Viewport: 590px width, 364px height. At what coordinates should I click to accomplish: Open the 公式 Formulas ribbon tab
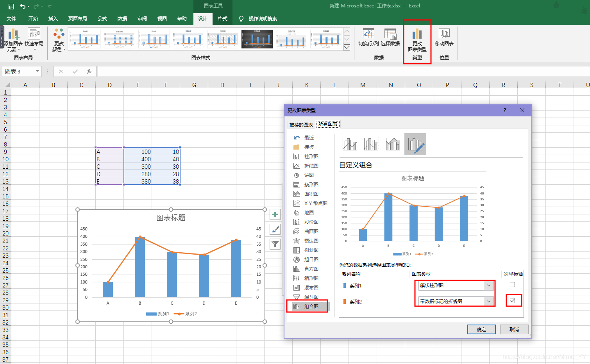tap(102, 19)
